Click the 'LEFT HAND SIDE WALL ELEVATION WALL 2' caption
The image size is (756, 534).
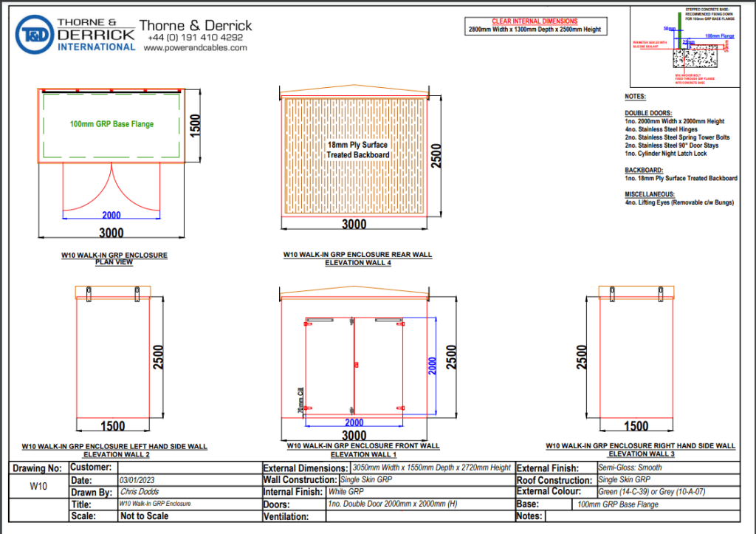point(114,451)
